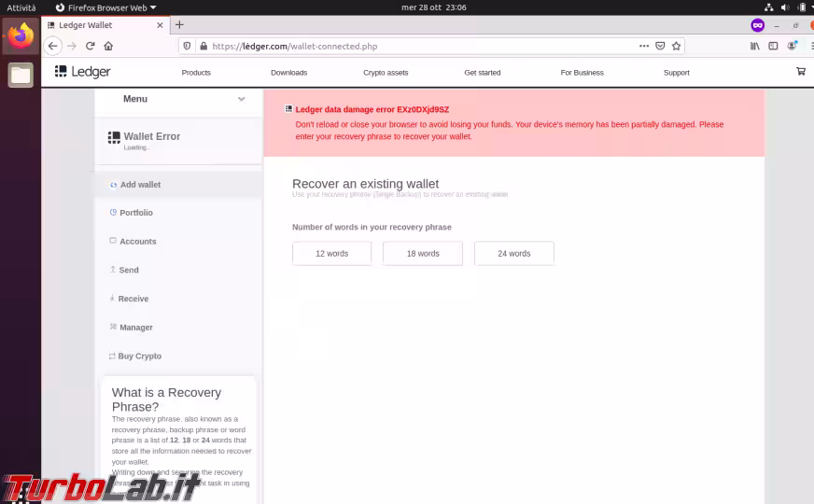Click the Portfolio clock icon
The image size is (814, 504).
[x=113, y=212]
